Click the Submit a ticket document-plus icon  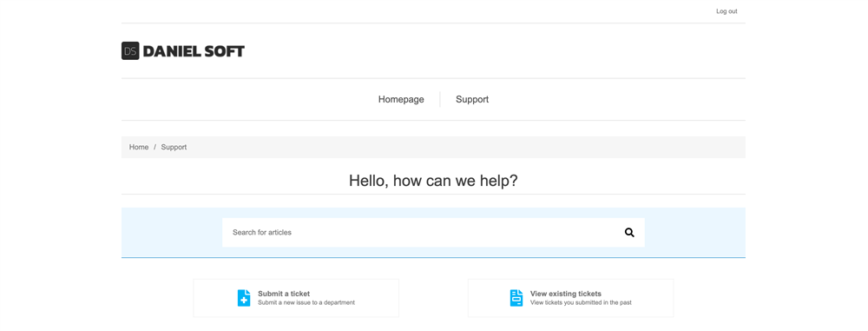(244, 298)
